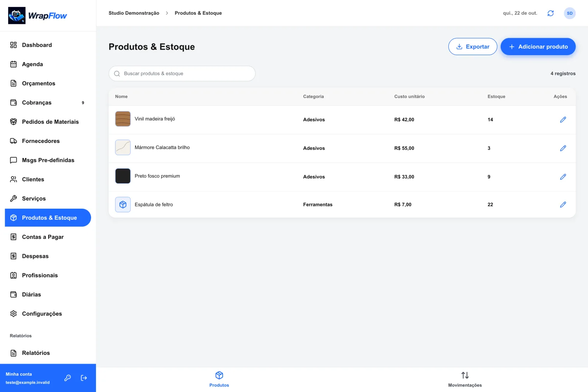This screenshot has width=588, height=392.
Task: Edit the Vinil madeira freijó product
Action: (563, 120)
